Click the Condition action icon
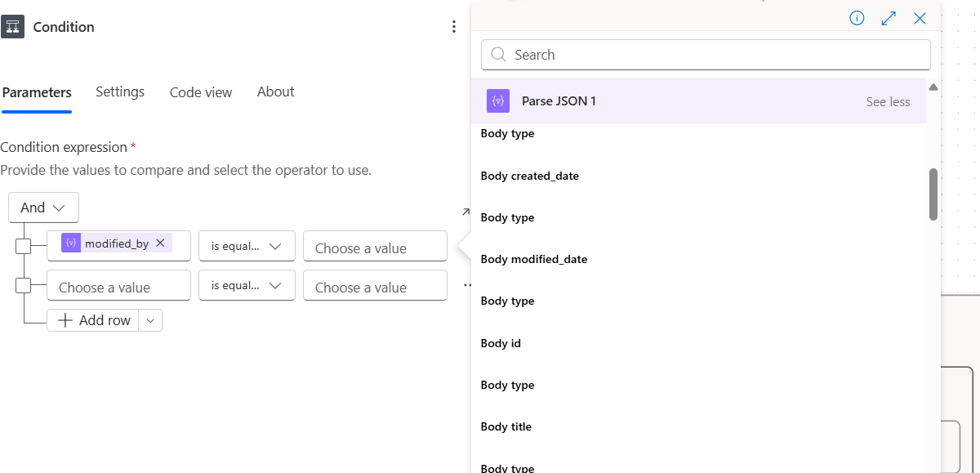The width and height of the screenshot is (980, 473). [x=13, y=26]
